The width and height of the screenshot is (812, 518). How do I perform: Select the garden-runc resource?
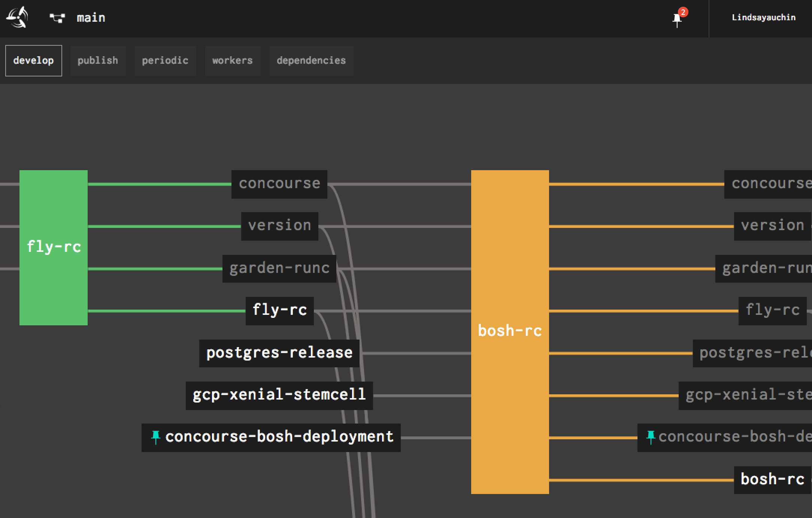279,268
